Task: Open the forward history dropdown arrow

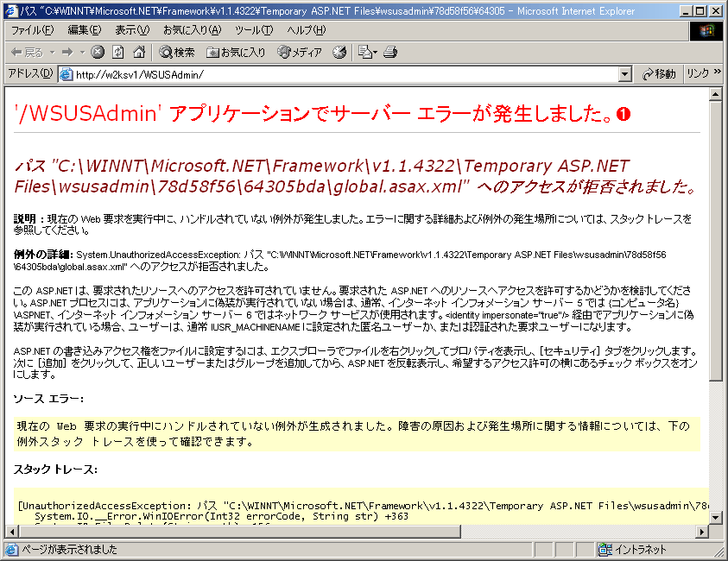Action: [x=82, y=53]
